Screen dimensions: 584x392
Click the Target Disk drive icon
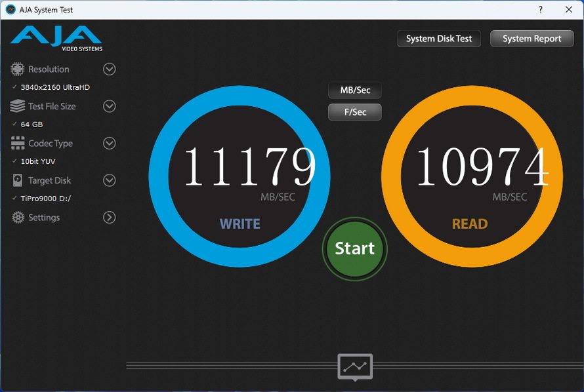pyautogui.click(x=17, y=180)
